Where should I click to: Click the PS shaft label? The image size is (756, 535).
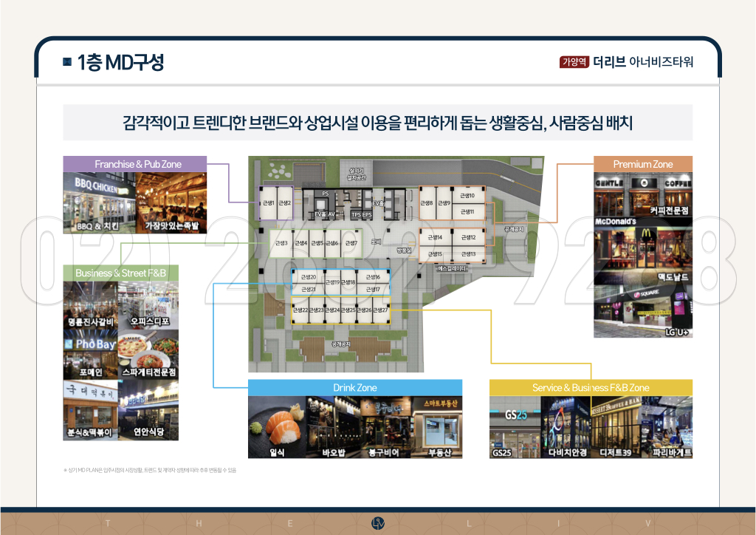point(325,194)
